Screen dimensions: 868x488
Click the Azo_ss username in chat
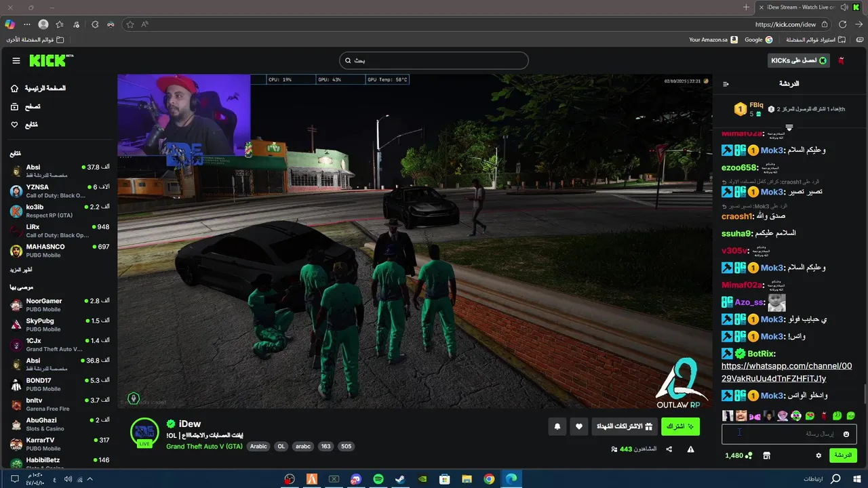(750, 302)
